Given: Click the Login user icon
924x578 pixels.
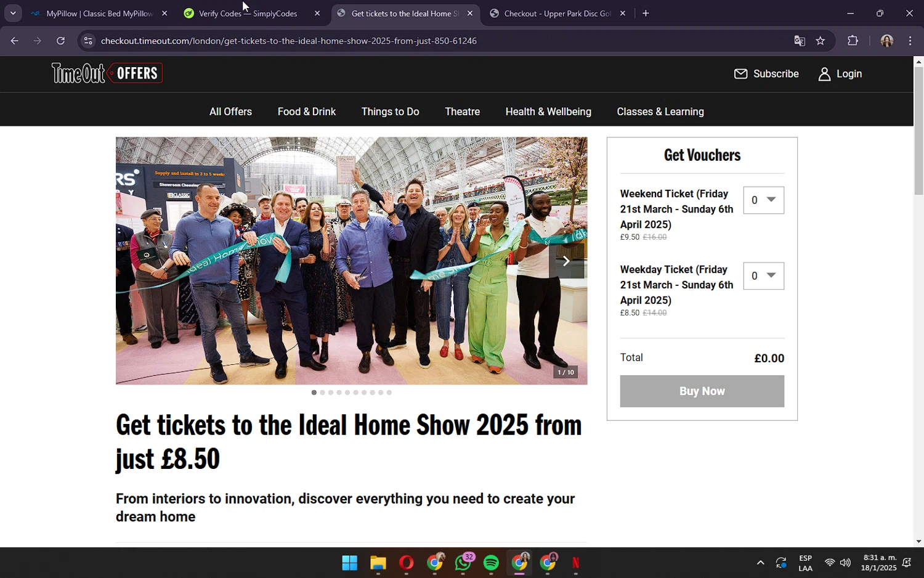Looking at the screenshot, I should click(x=824, y=74).
